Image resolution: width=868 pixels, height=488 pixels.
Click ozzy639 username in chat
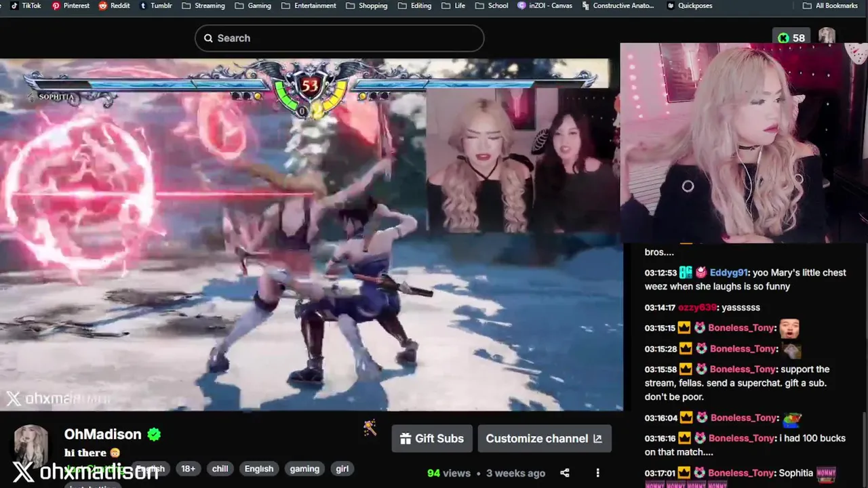[696, 308]
